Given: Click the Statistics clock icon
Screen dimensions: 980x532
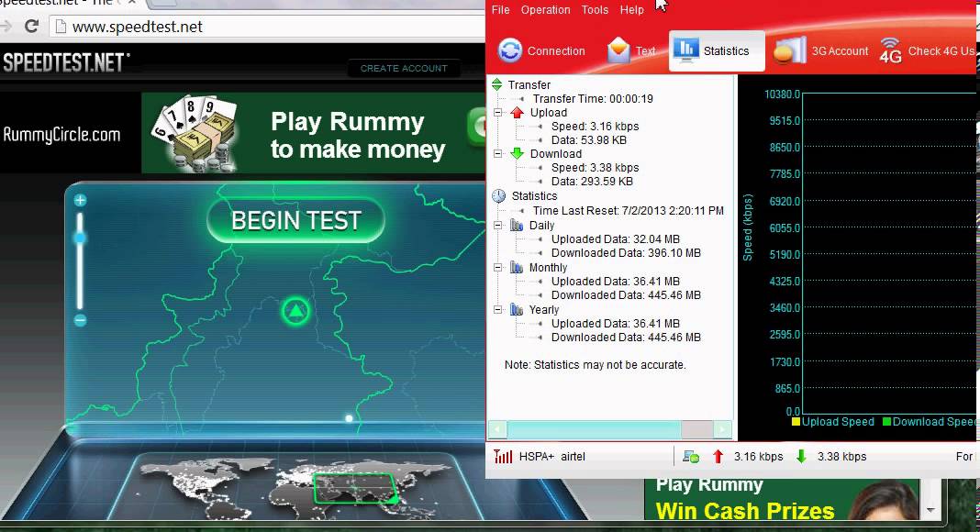Looking at the screenshot, I should 498,196.
